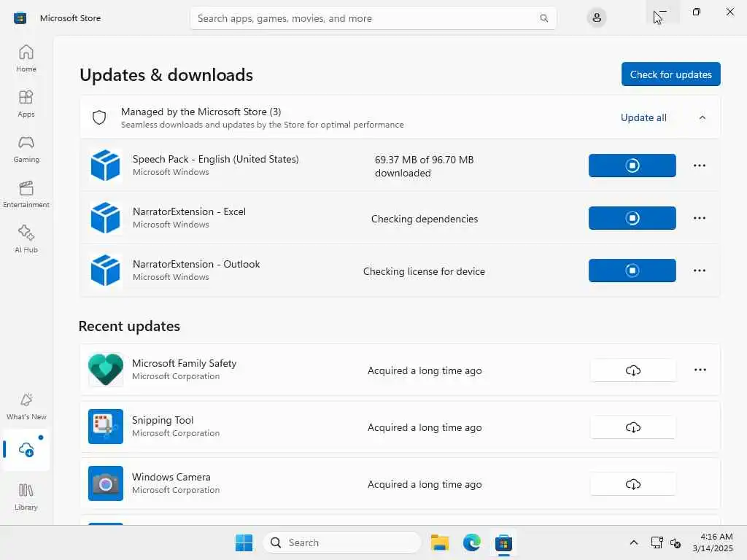Open Snipping Tool title text
The image size is (747, 560).
coord(163,420)
